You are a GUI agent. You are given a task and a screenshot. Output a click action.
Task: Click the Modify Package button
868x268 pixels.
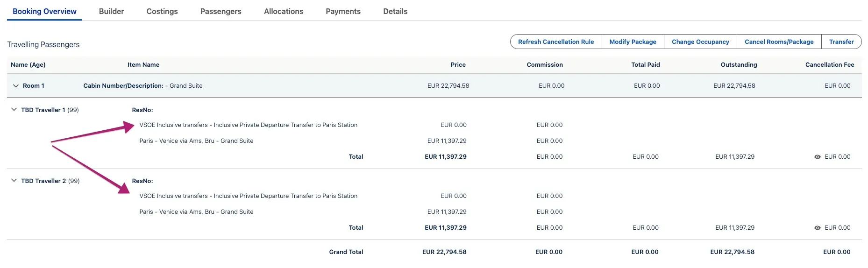(x=633, y=42)
